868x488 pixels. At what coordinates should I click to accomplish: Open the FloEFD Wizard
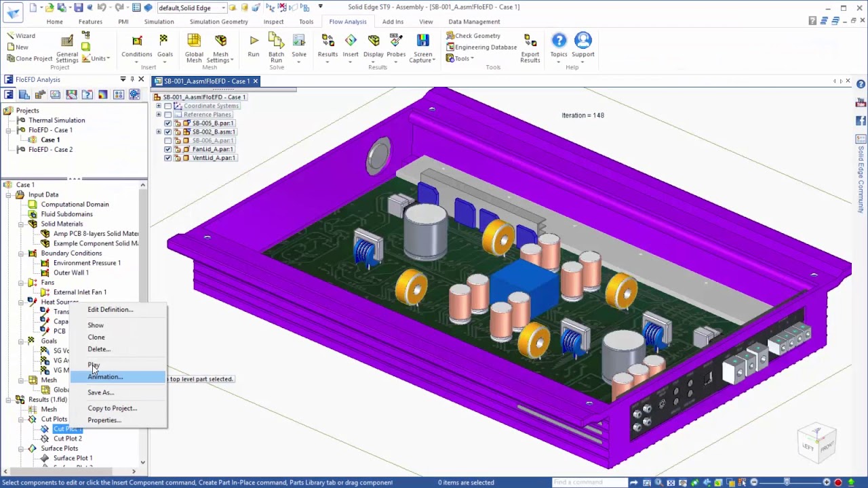(21, 36)
